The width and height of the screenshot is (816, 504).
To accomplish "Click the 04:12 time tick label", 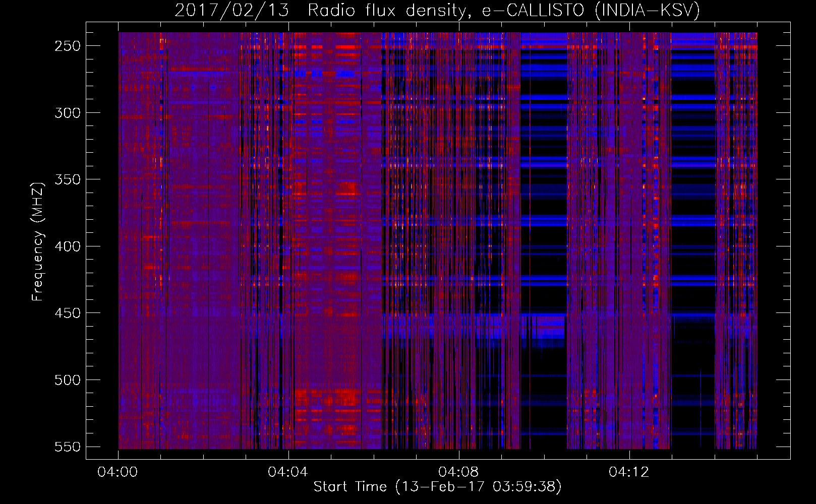I will click(629, 472).
